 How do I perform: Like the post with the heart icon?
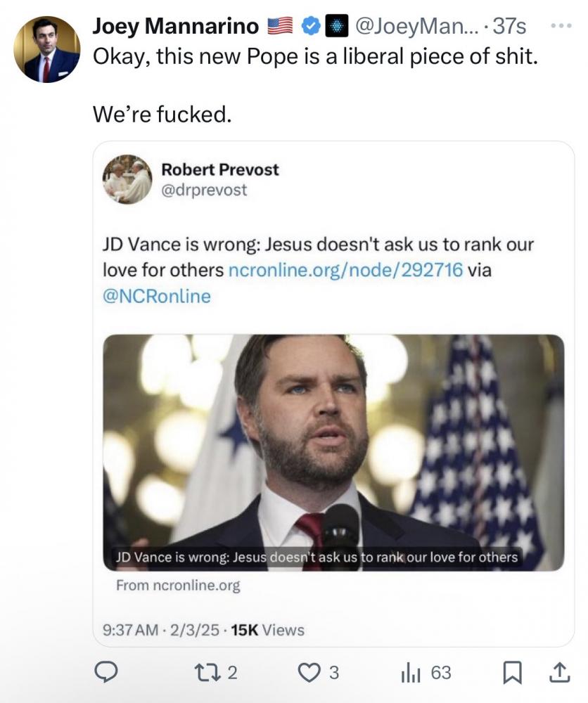point(308,673)
